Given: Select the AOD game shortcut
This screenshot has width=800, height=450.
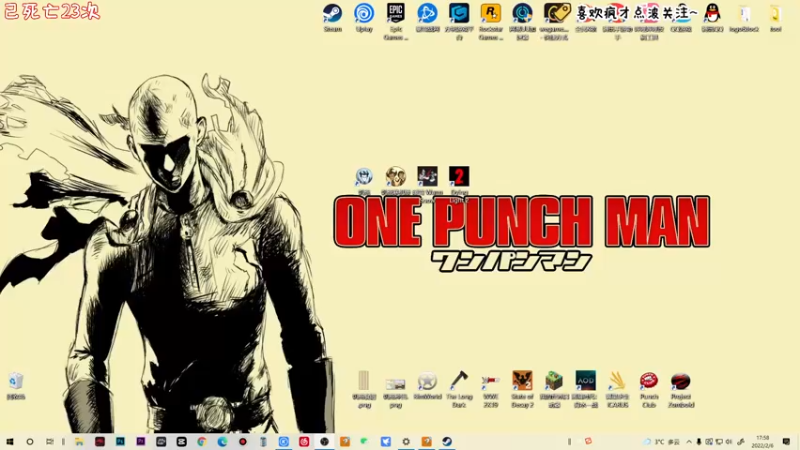Looking at the screenshot, I should tap(586, 389).
